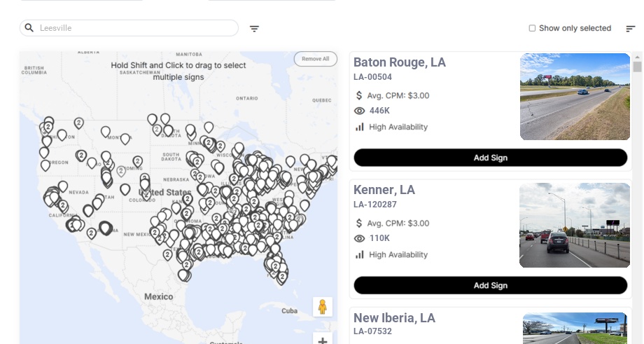Click the Leesville search input field
Screen dimensions: 644x344
point(136,28)
